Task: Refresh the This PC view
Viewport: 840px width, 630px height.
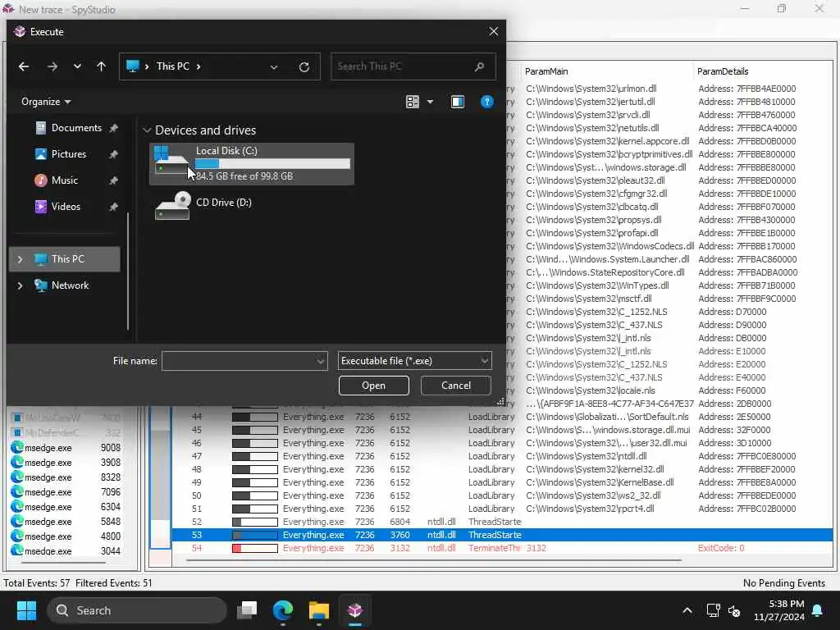Action: point(304,67)
